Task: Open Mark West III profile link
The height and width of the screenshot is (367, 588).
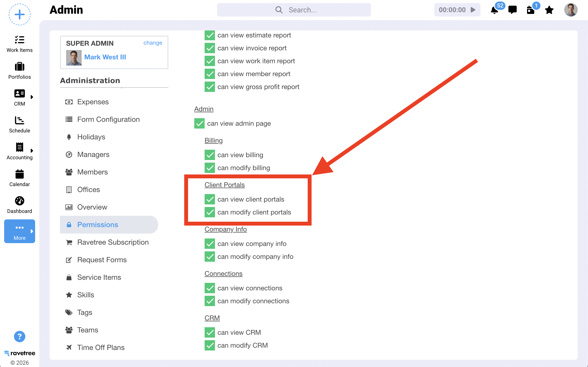Action: point(105,57)
